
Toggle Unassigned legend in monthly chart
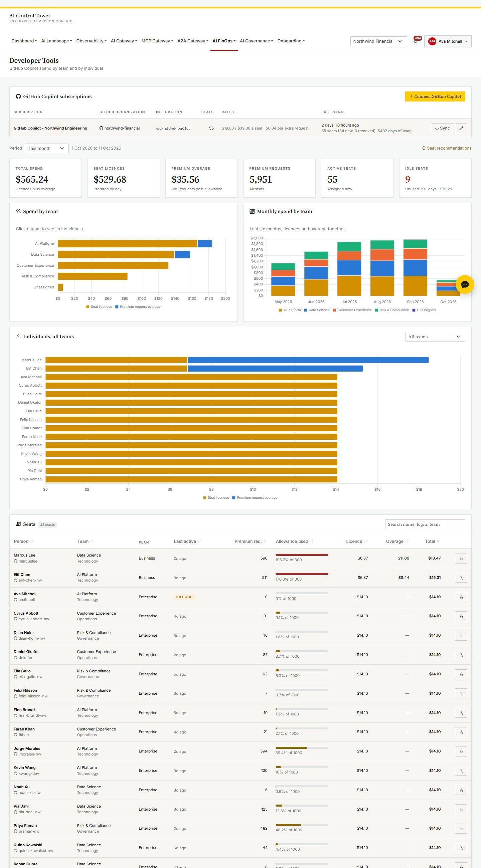coord(424,310)
